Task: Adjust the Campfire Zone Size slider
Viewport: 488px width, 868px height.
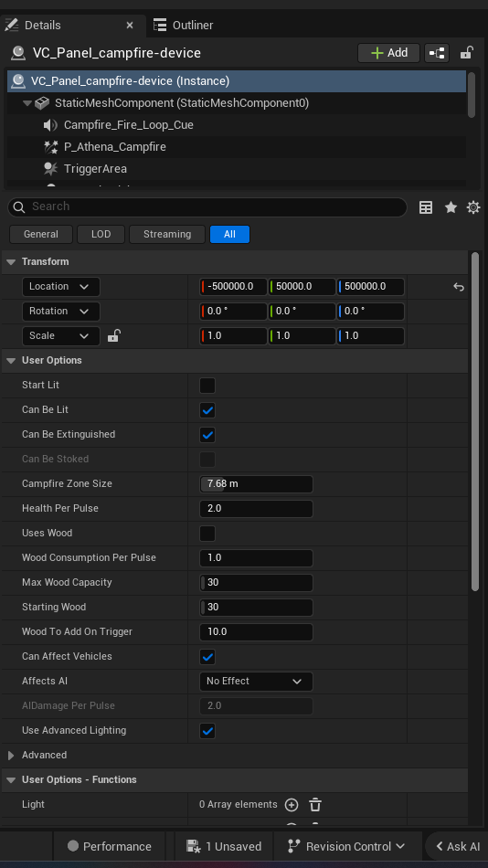Action: [x=256, y=484]
